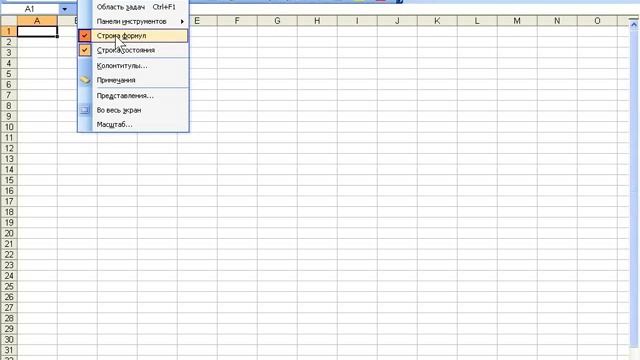
Task: Select column G header
Action: [x=277, y=21]
